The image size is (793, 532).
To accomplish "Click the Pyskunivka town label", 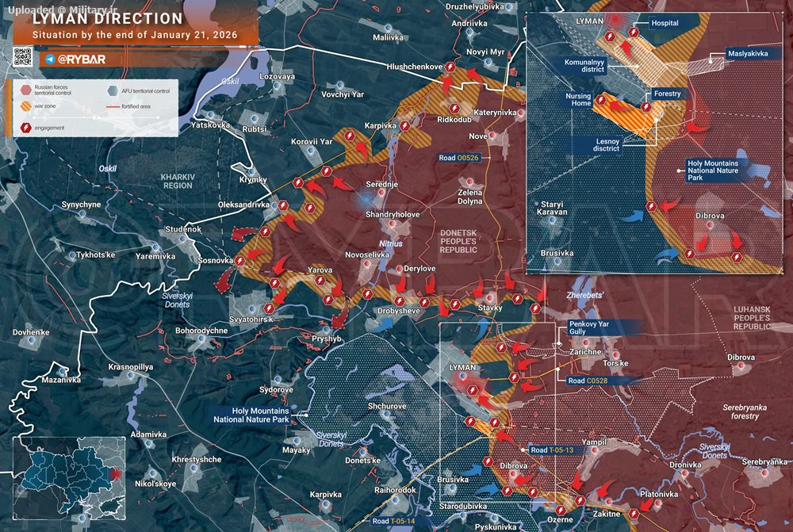I will click(496, 527).
